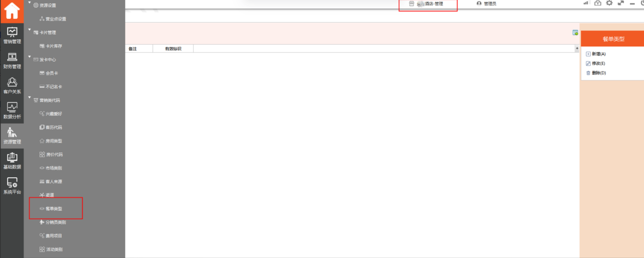
Task: Open 营销管理 in the left sidebar
Action: point(12,36)
